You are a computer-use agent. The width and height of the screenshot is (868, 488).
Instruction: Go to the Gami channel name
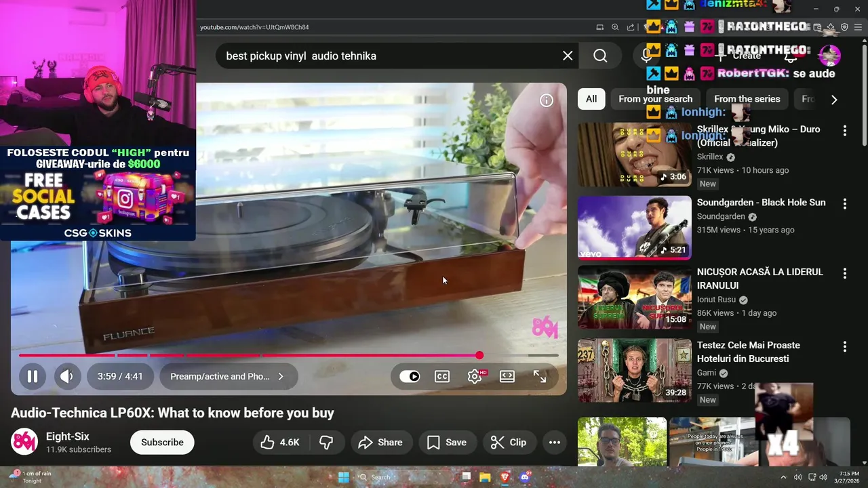[x=707, y=373]
